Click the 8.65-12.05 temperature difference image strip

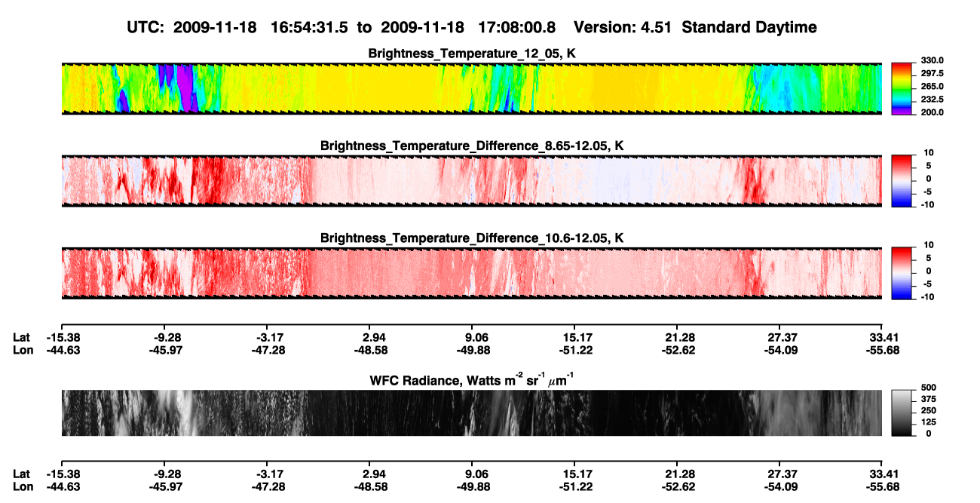471,181
